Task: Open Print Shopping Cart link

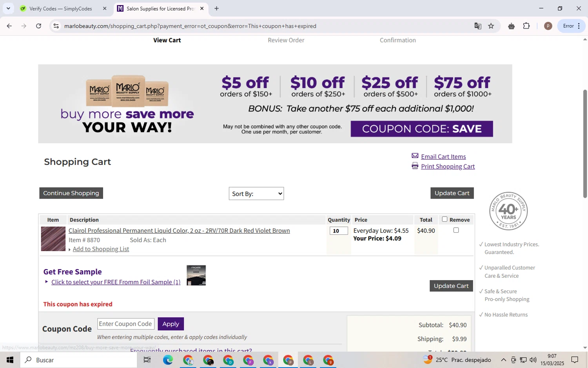Action: click(448, 166)
